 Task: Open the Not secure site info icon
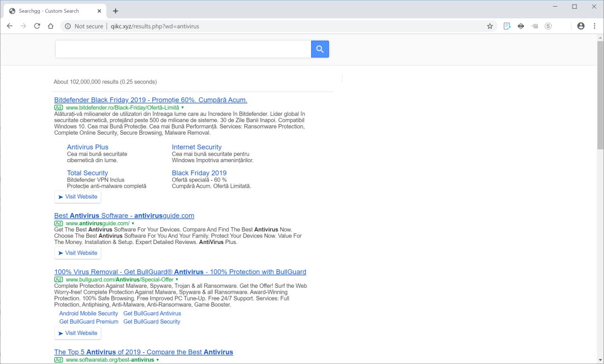(x=68, y=26)
